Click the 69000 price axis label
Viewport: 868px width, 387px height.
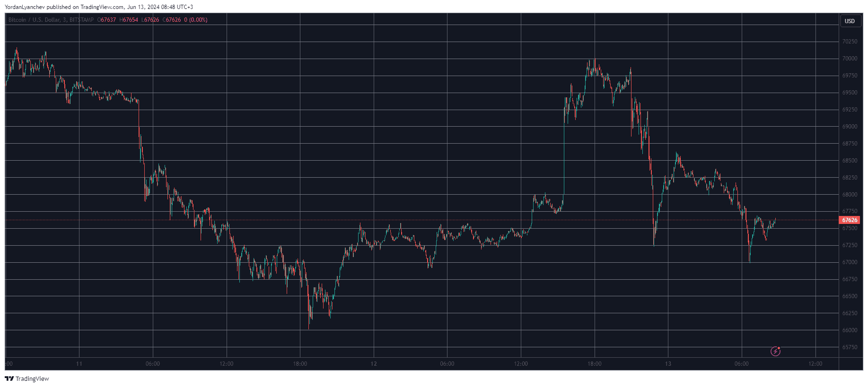click(x=850, y=127)
